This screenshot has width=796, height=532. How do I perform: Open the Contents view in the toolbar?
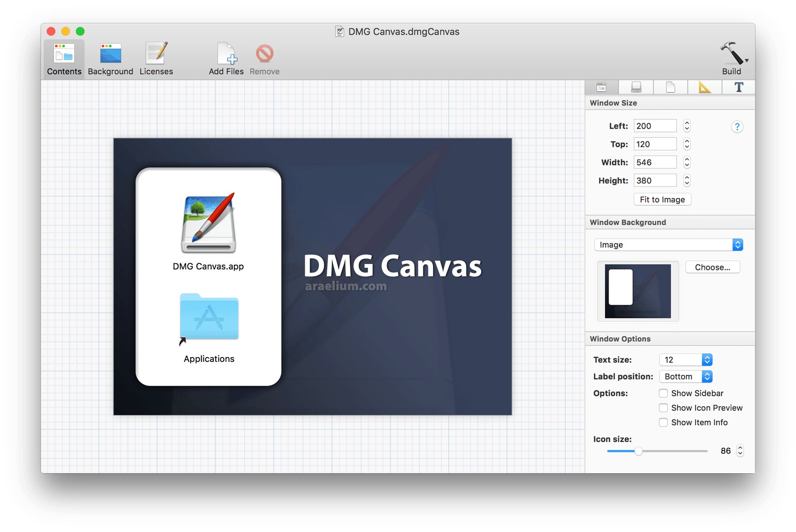tap(64, 57)
